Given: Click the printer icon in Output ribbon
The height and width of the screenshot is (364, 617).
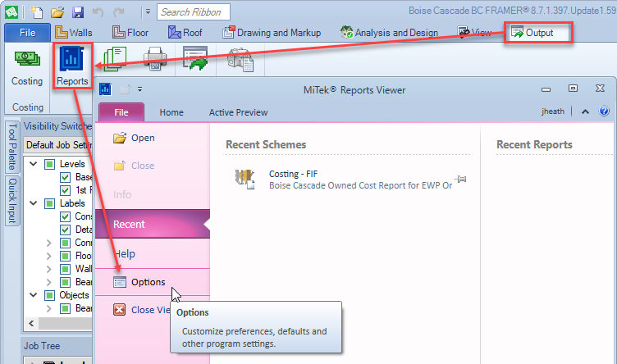Looking at the screenshot, I should [x=155, y=59].
